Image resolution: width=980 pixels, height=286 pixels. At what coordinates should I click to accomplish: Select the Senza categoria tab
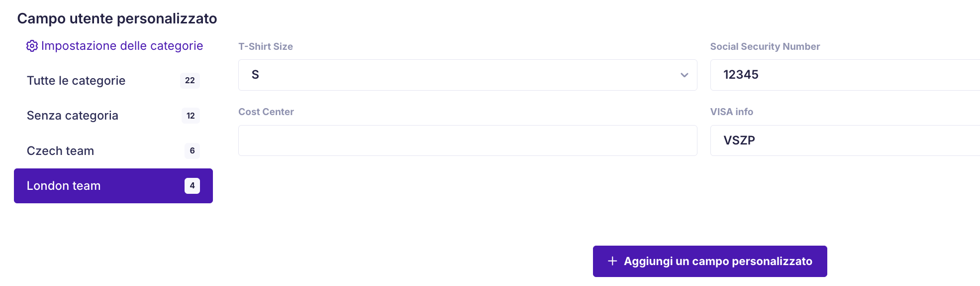pos(113,116)
